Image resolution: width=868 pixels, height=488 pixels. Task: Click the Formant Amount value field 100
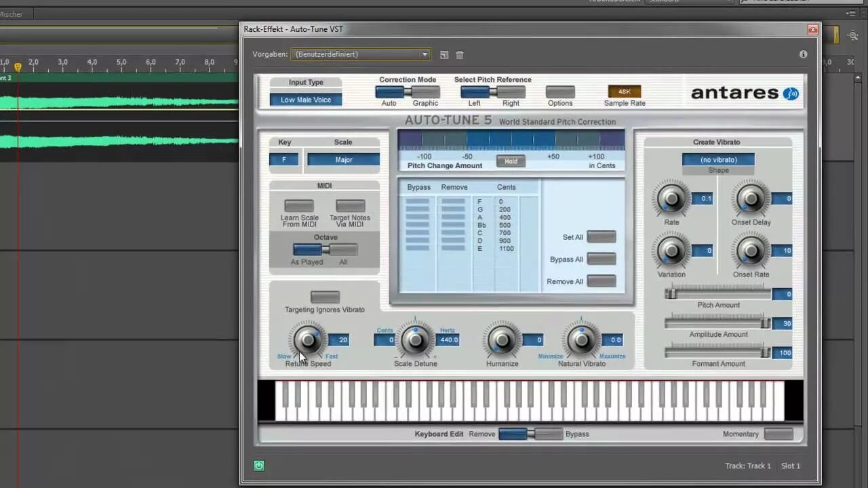[x=782, y=352]
